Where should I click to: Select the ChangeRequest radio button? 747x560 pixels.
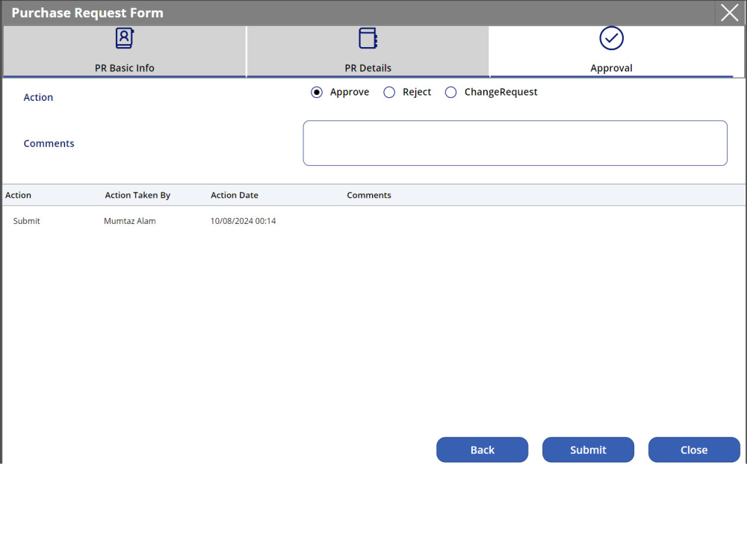(x=450, y=92)
